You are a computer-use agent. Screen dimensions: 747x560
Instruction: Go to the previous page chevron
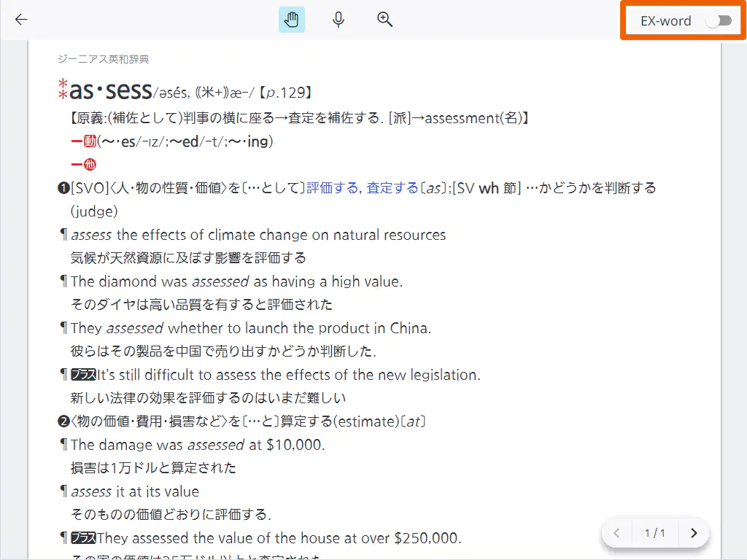pyautogui.click(x=616, y=533)
